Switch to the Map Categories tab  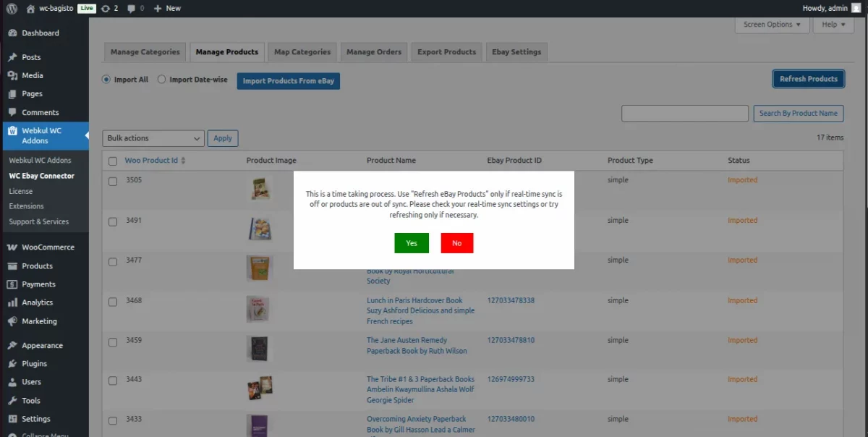coord(302,52)
